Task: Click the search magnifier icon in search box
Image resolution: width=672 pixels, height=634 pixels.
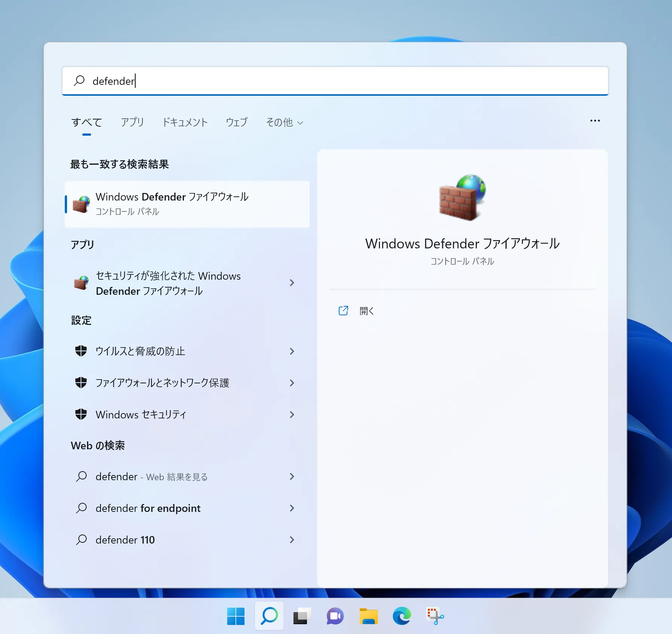Action: click(79, 81)
